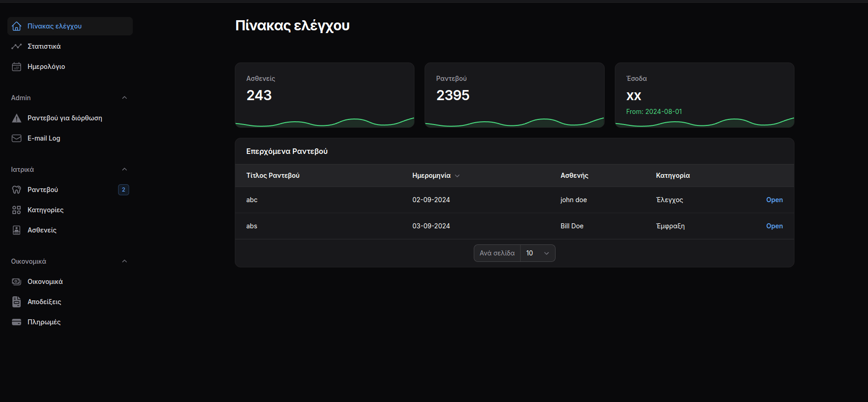Open the per-page dropdown showing 10
Image resolution: width=868 pixels, height=402 pixels.
click(537, 253)
